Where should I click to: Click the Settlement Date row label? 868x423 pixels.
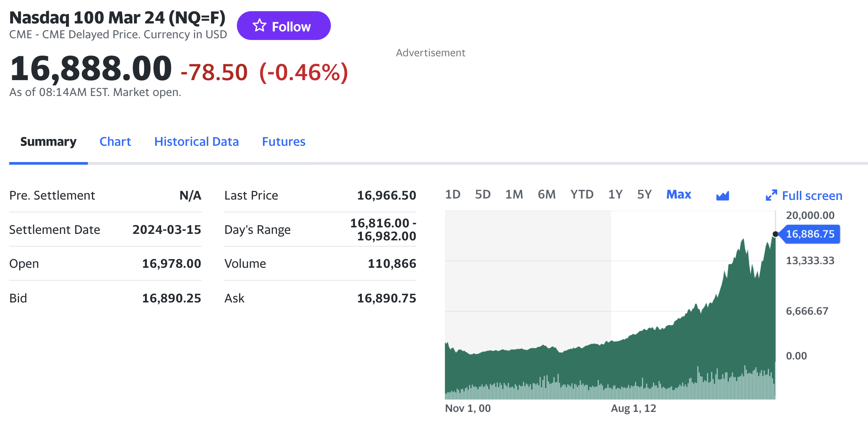pyautogui.click(x=54, y=230)
